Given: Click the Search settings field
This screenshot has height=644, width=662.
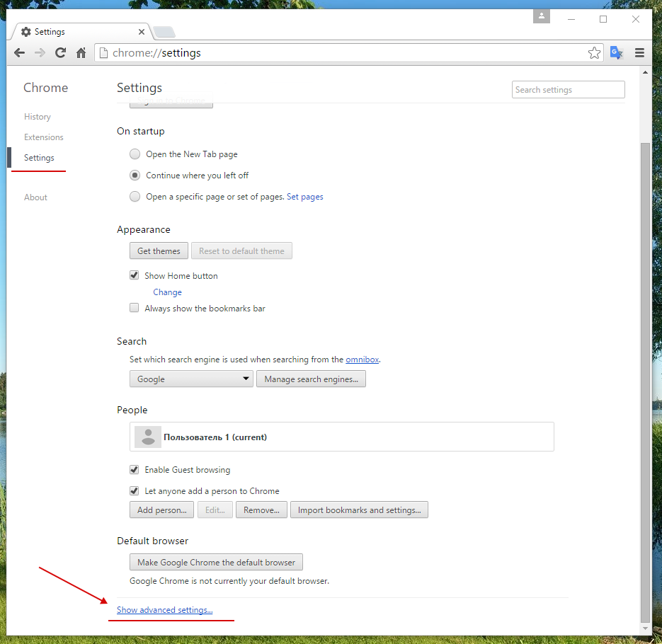Looking at the screenshot, I should point(568,90).
